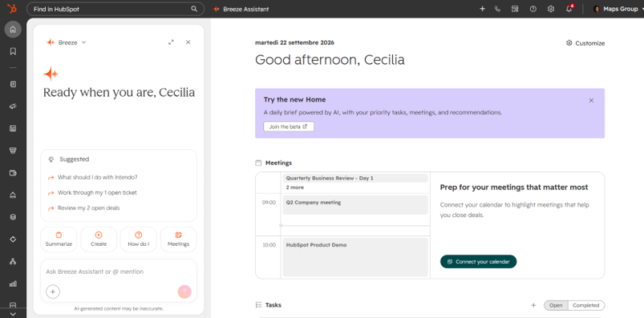Open the Service bell sidebar icon
The image size is (644, 318).
point(13,195)
